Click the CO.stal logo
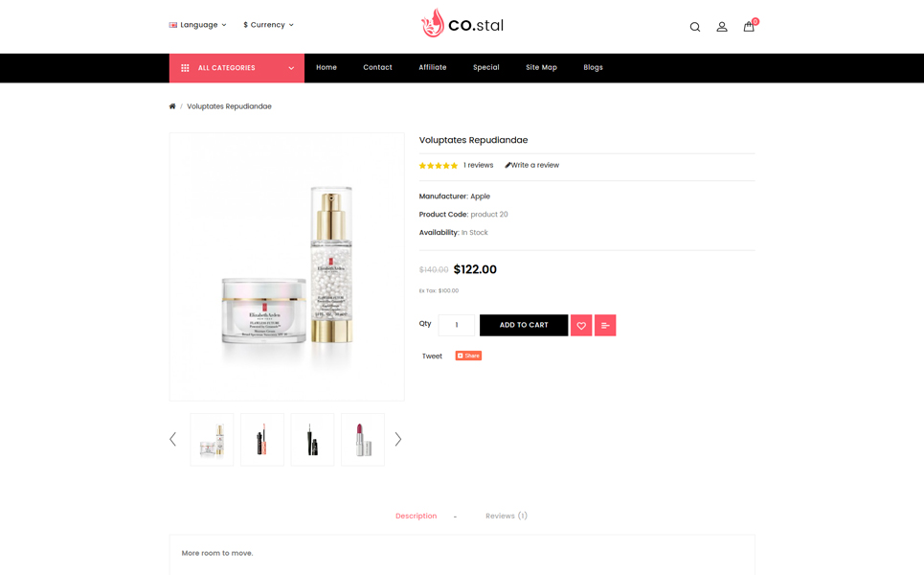This screenshot has width=924, height=575. pos(462,24)
